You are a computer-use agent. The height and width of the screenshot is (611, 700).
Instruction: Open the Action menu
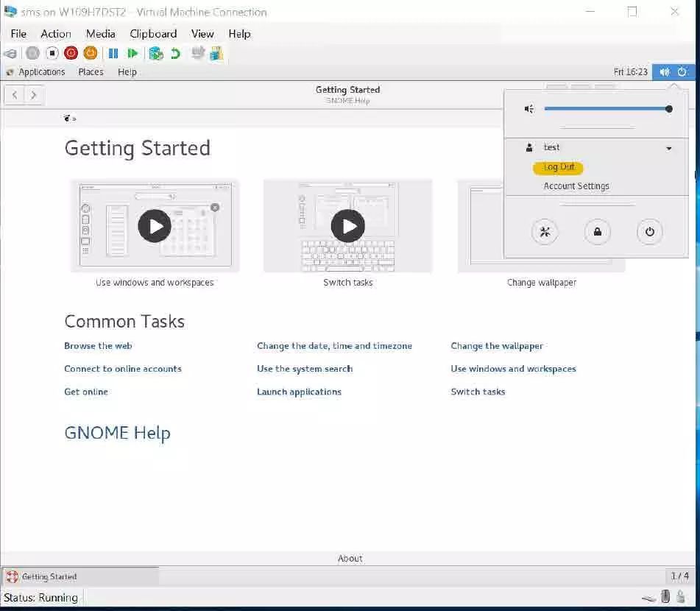(x=56, y=34)
